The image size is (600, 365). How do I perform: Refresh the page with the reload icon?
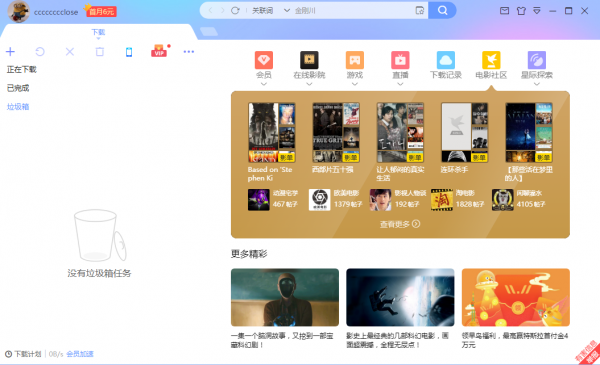click(235, 11)
